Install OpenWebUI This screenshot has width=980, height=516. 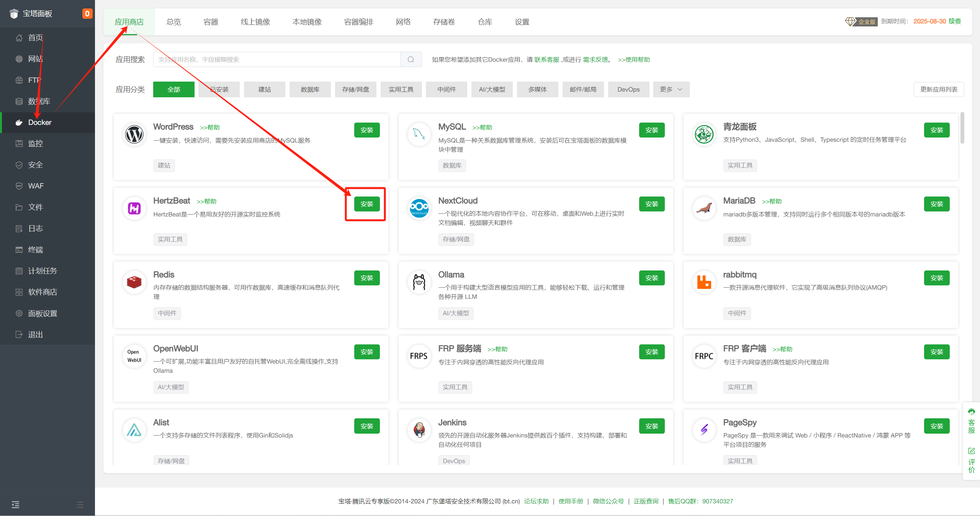coord(367,352)
